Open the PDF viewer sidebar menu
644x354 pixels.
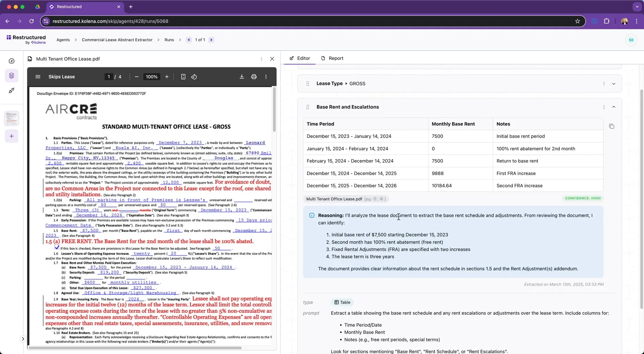(x=38, y=77)
